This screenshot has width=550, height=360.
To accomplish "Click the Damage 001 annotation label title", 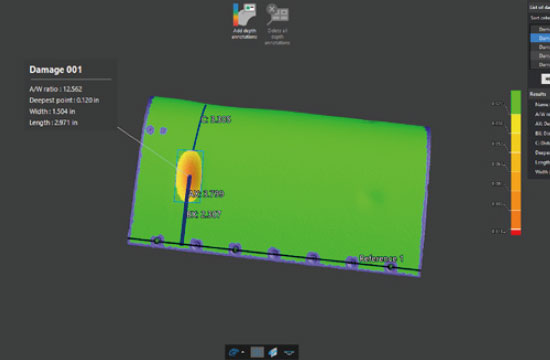I will click(x=56, y=69).
